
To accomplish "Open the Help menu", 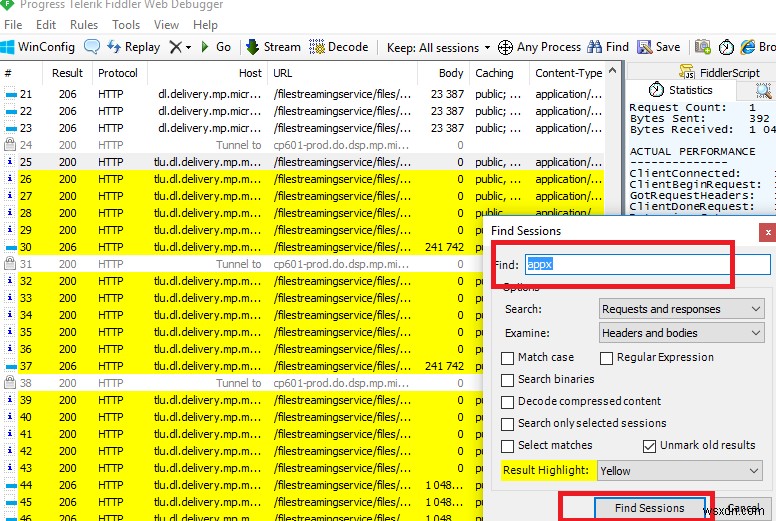I will [x=205, y=25].
